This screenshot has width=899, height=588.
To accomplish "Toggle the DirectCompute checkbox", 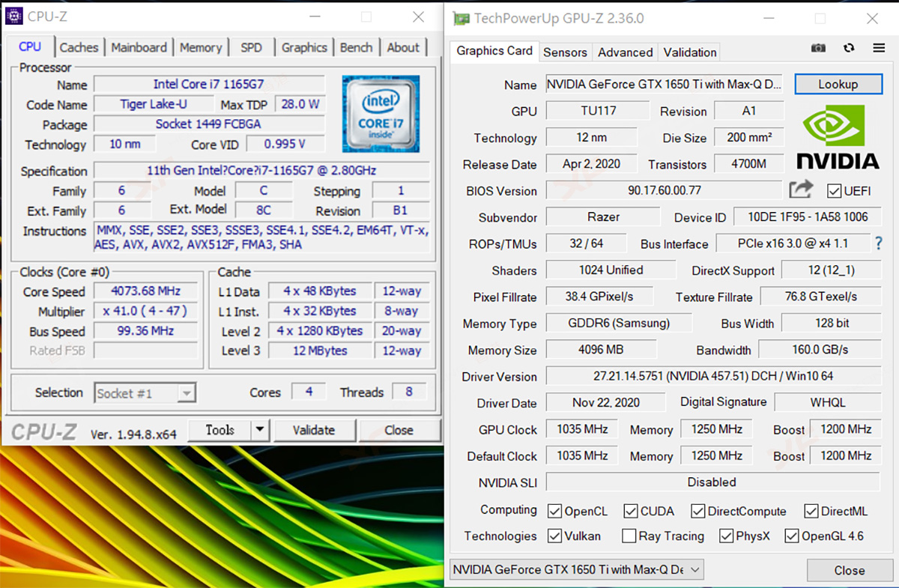I will pyautogui.click(x=697, y=512).
